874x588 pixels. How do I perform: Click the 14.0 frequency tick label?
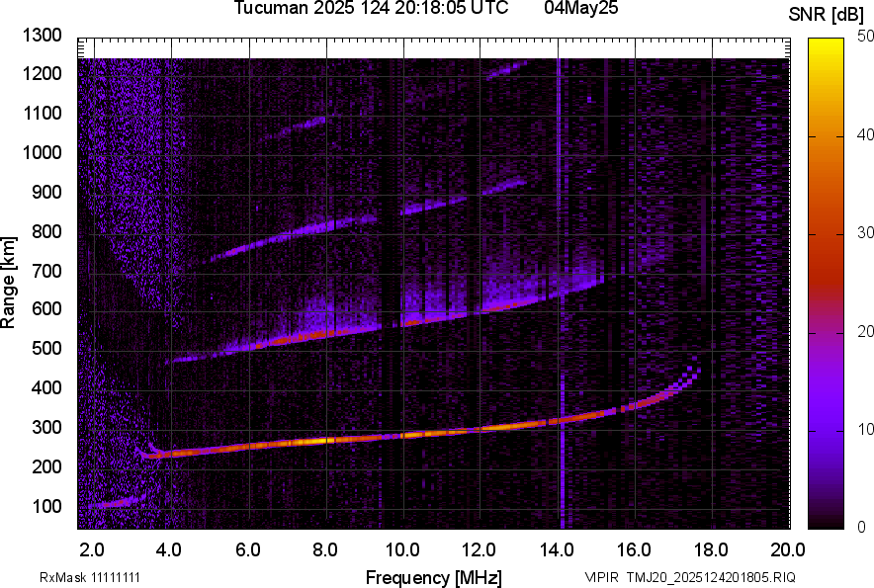click(557, 550)
